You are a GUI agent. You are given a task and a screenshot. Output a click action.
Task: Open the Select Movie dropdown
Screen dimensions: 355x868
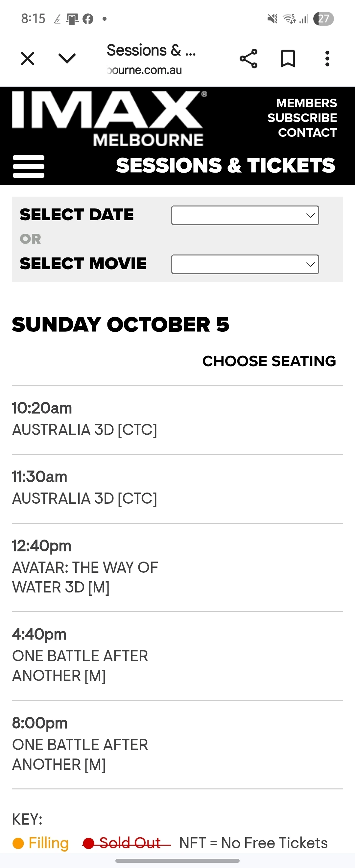(x=245, y=264)
